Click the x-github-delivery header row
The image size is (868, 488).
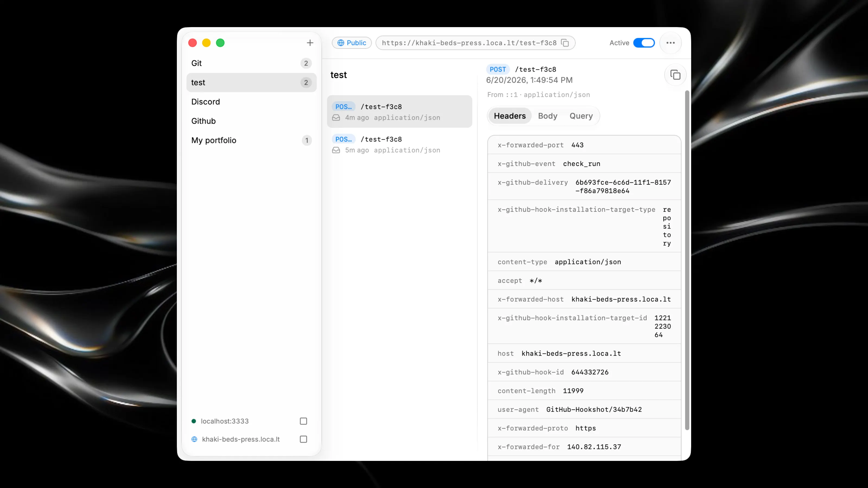584,187
